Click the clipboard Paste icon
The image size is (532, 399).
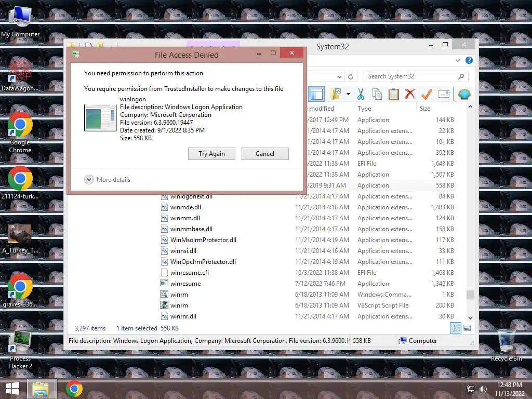coord(394,94)
